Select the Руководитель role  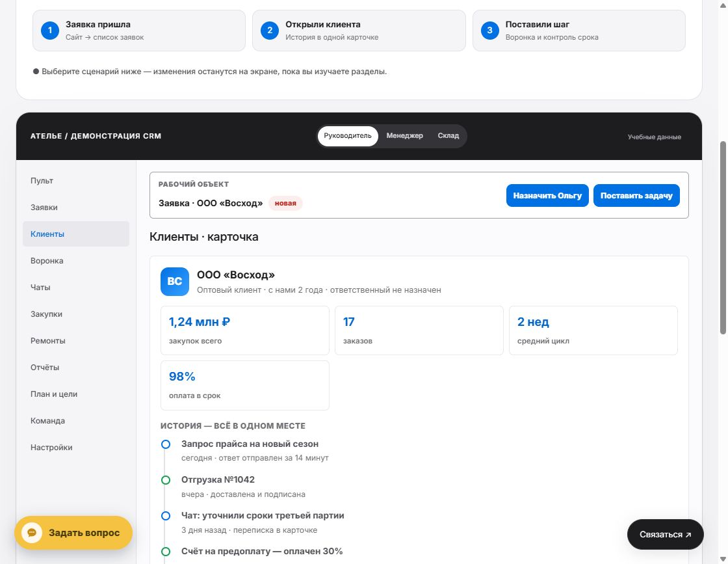coord(348,136)
